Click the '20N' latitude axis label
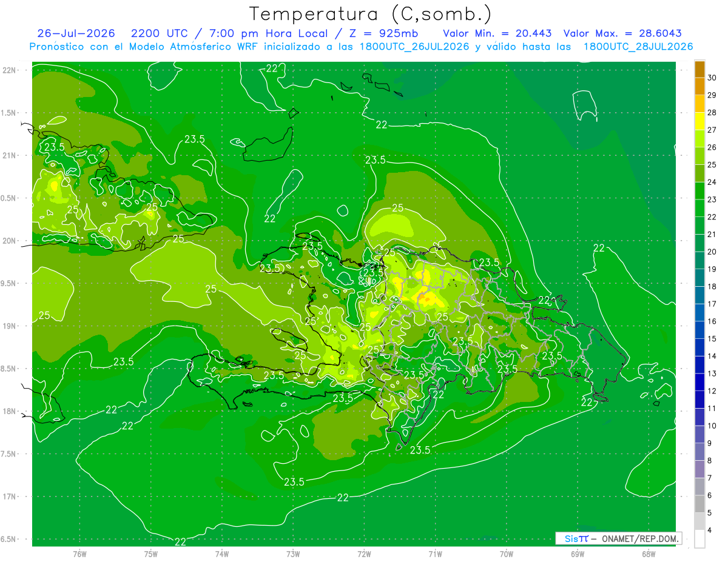Image resolution: width=728 pixels, height=562 pixels. pos(10,241)
